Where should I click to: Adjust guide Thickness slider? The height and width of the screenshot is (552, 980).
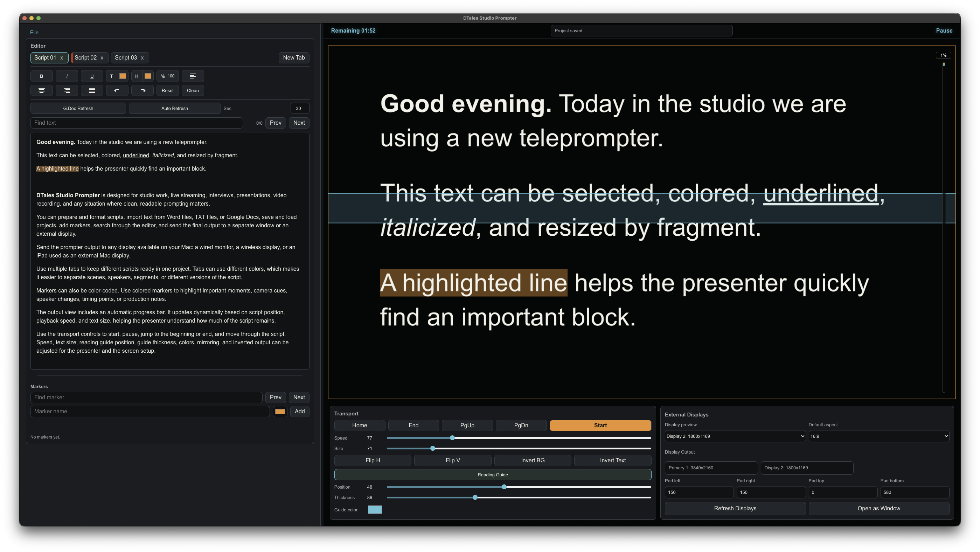519,498
